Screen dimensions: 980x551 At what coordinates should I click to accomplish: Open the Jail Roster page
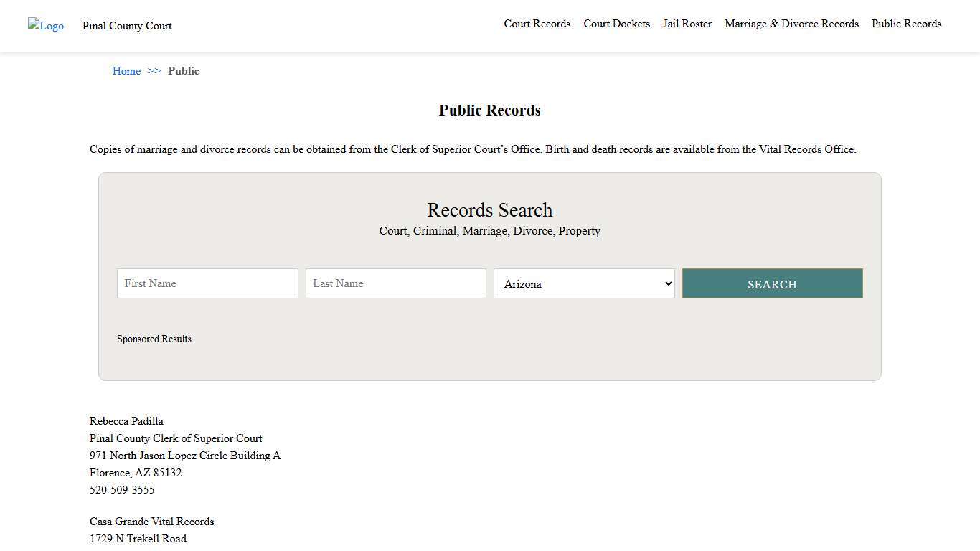[x=687, y=24]
